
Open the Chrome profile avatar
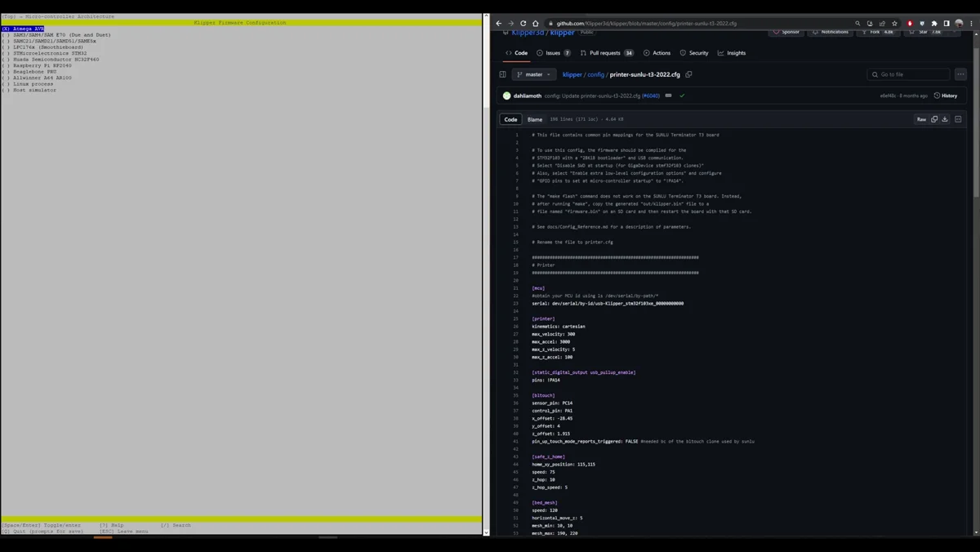960,23
